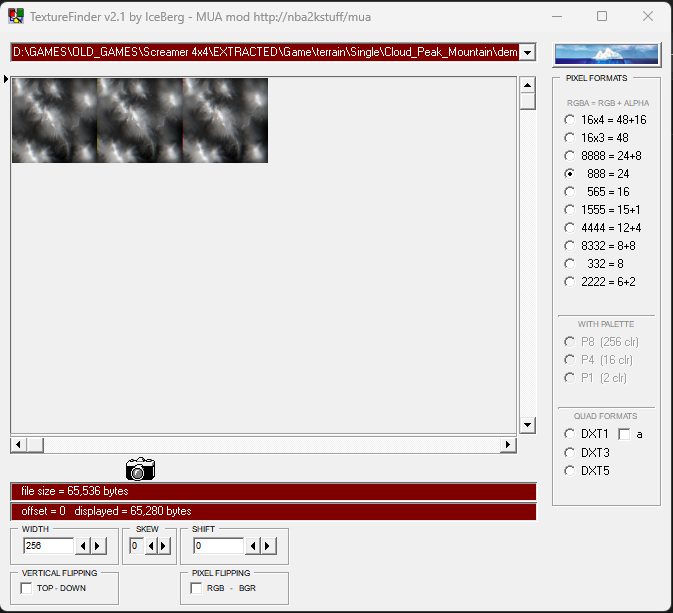Click the camera screenshot icon
The image size is (673, 613).
[140, 469]
